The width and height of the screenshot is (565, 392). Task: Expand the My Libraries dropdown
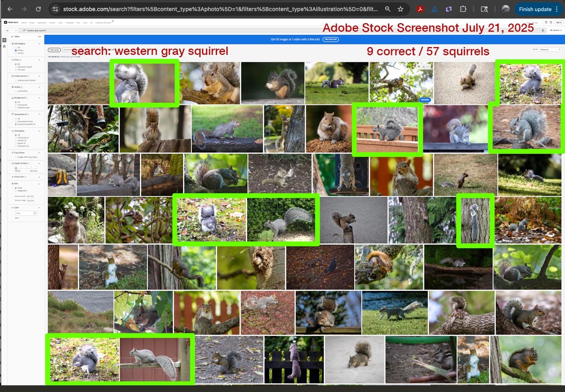tap(556, 30)
